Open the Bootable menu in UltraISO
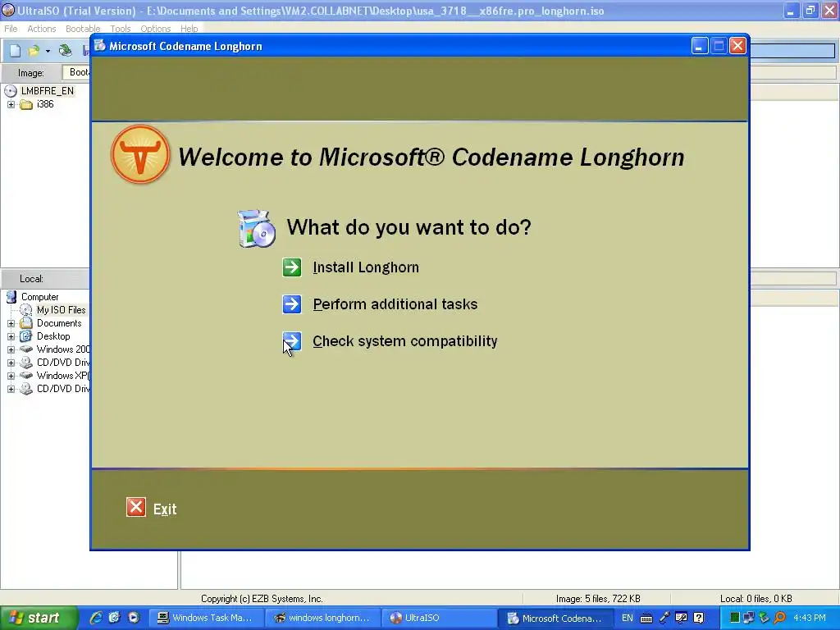 [x=83, y=29]
